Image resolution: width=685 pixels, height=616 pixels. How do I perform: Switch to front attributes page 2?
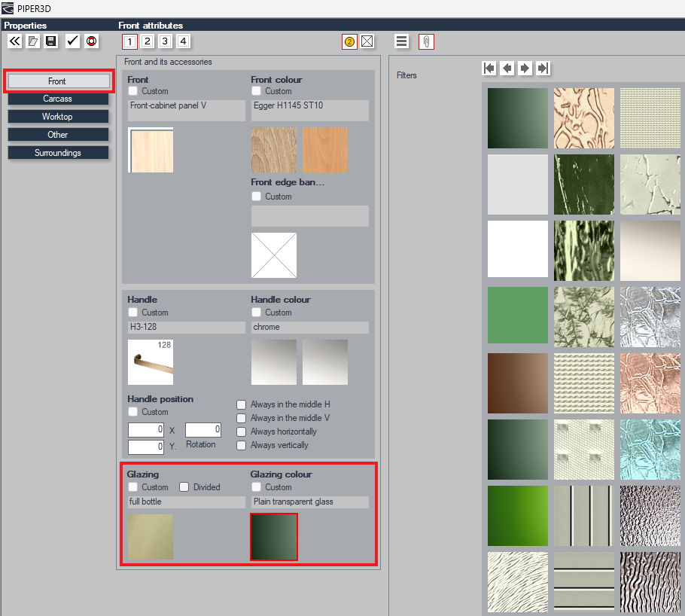coord(148,41)
